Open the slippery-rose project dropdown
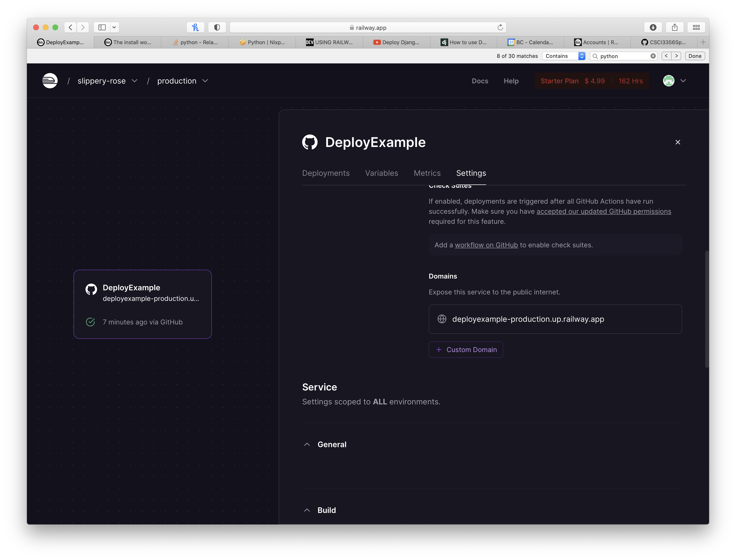736x560 pixels. 134,81
